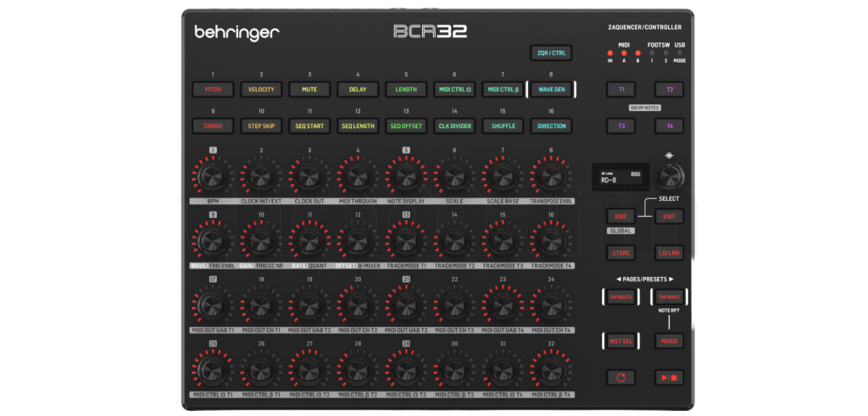This screenshot has height=416, width=868.
Task: Click the LD/LRN button
Action: (x=670, y=253)
